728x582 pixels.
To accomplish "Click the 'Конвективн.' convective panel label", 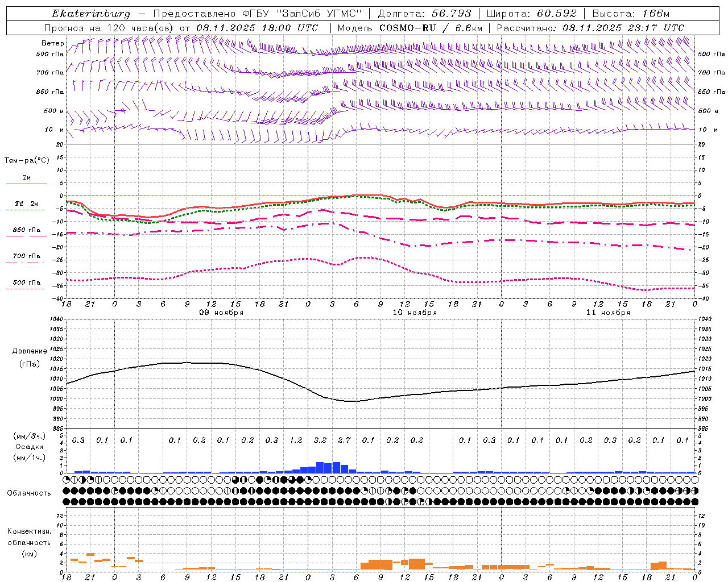I will [29, 531].
